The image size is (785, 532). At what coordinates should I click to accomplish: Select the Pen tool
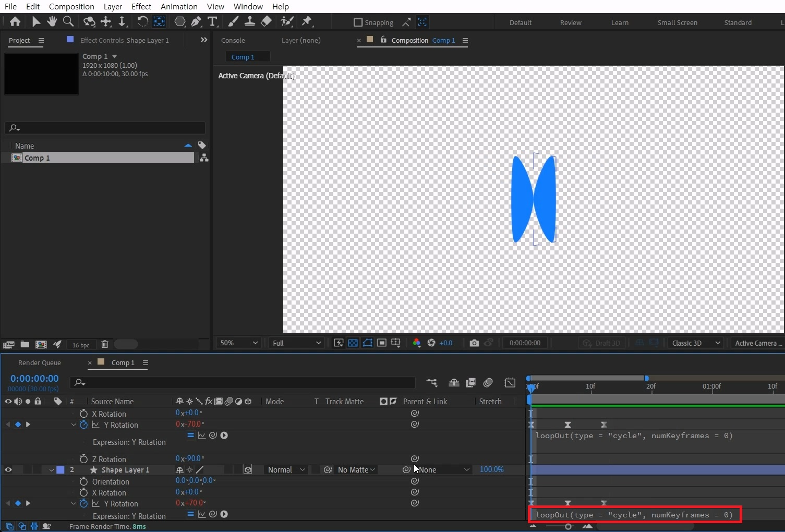point(196,21)
